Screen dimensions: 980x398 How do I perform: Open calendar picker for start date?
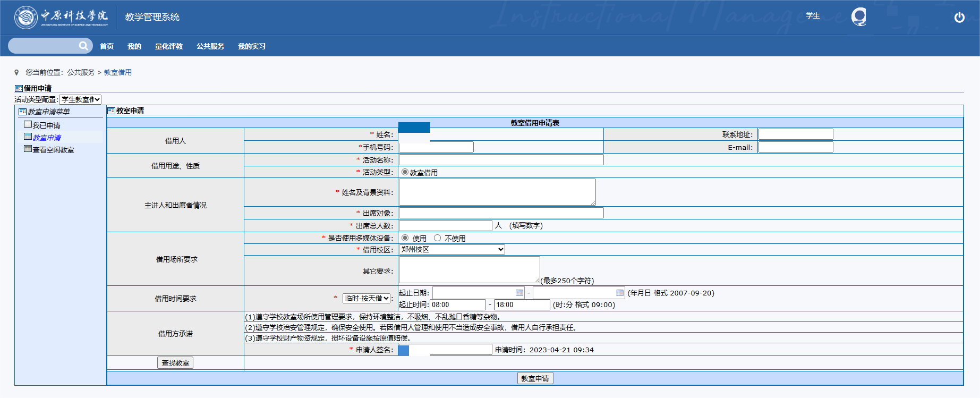519,293
